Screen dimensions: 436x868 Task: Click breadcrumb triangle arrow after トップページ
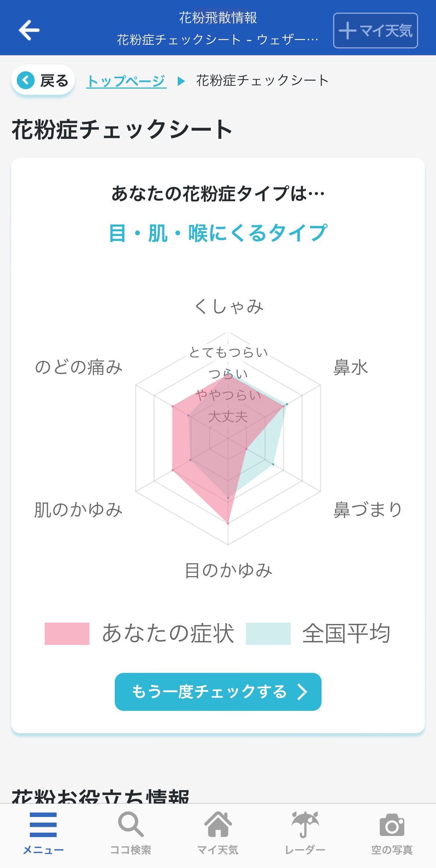click(181, 81)
